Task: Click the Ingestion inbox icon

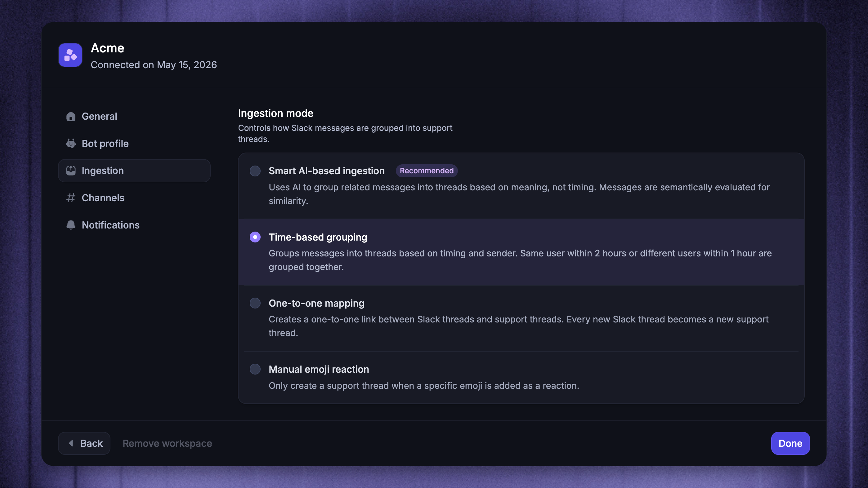Action: pos(71,171)
